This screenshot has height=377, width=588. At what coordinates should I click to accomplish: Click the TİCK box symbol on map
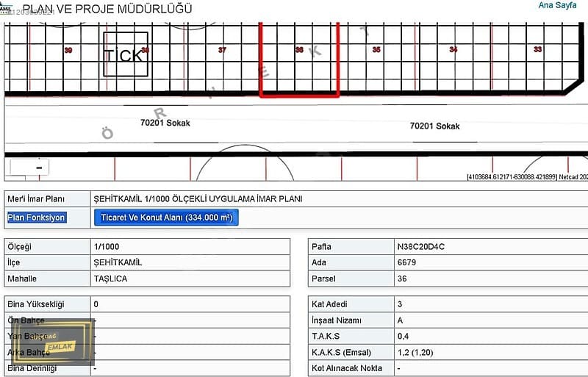(125, 54)
